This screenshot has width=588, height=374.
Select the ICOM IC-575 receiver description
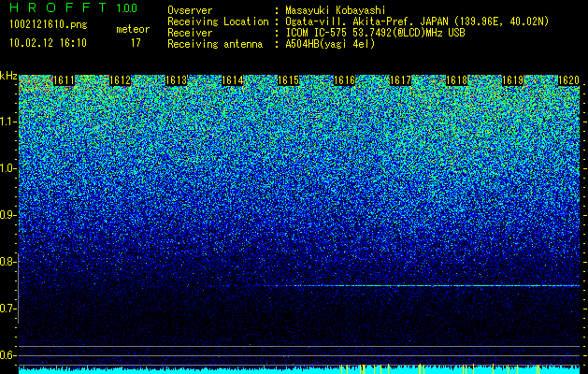(x=375, y=33)
